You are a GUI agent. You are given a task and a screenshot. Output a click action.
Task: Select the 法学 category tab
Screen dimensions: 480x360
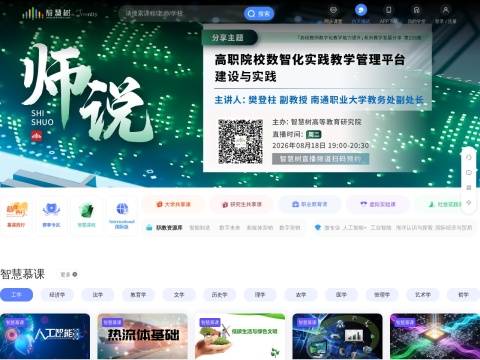pyautogui.click(x=98, y=295)
